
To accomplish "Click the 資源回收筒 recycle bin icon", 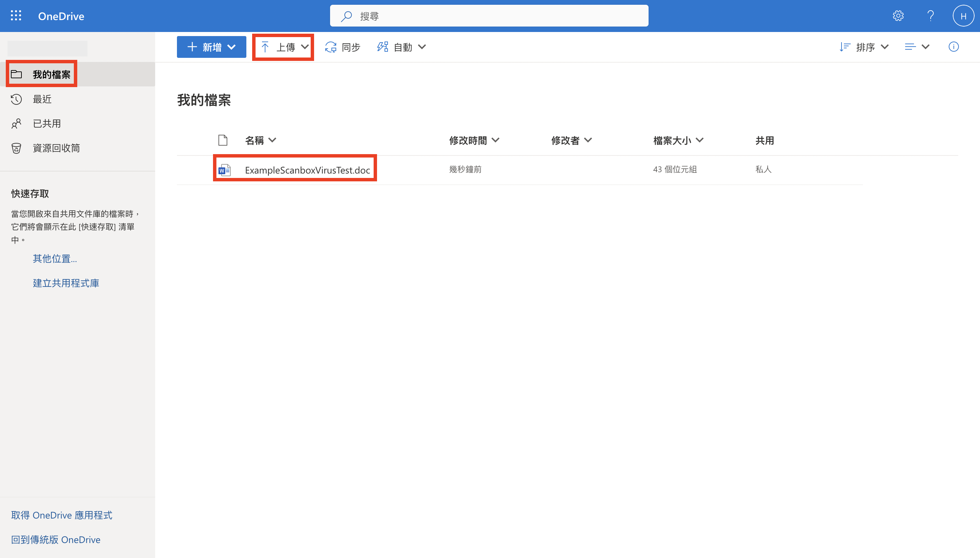I will click(x=16, y=148).
